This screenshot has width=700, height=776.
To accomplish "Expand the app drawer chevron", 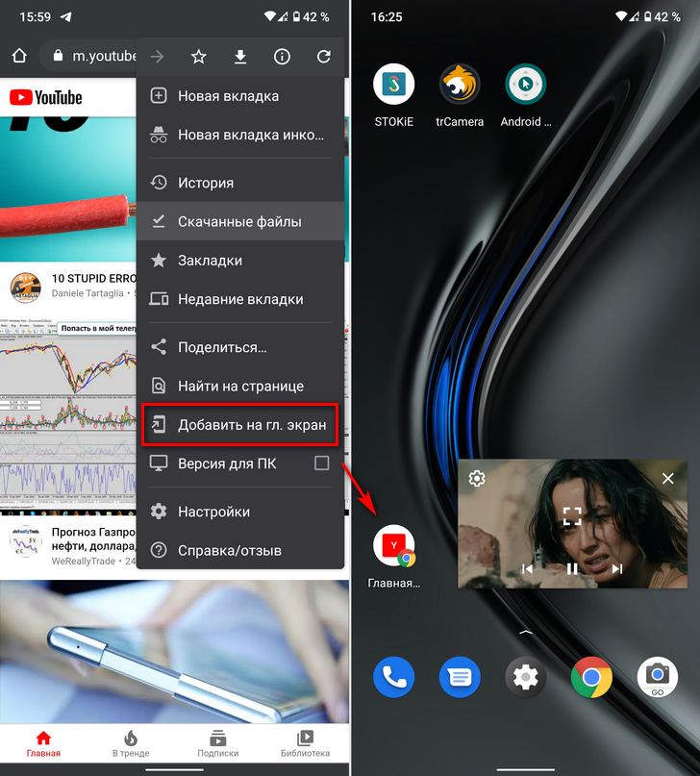I will [x=525, y=632].
